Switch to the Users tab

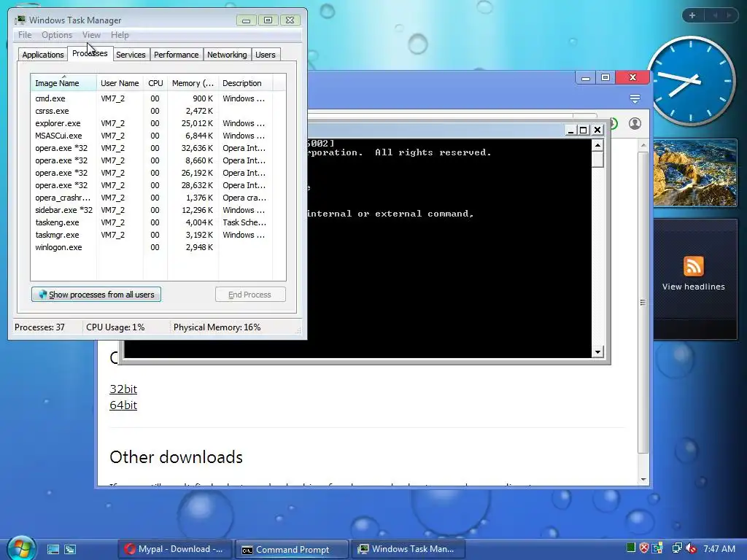pyautogui.click(x=266, y=55)
